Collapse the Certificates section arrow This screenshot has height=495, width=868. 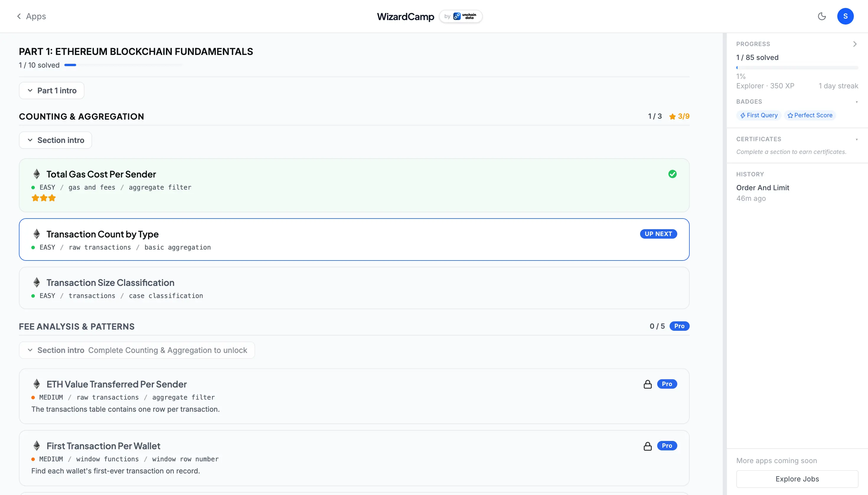[x=856, y=139]
